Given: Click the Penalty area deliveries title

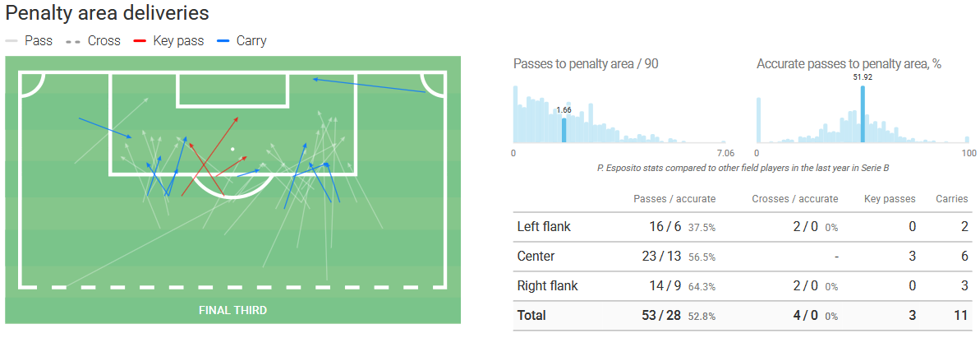Looking at the screenshot, I should point(107,13).
